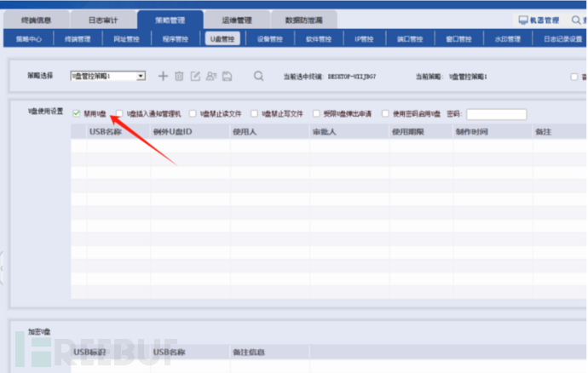The image size is (588, 373).
Task: Open the 策略选择 dropdown list
Action: pyautogui.click(x=141, y=76)
